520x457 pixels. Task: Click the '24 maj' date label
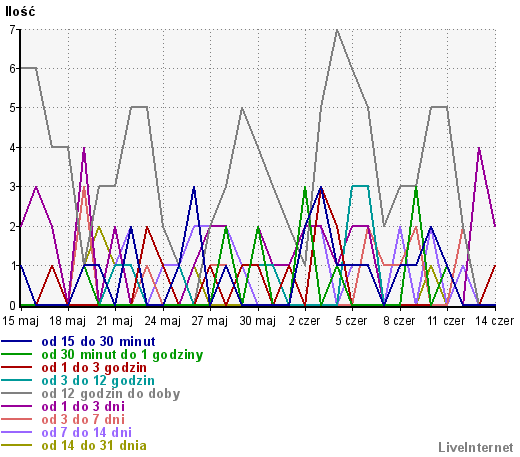pos(162,321)
